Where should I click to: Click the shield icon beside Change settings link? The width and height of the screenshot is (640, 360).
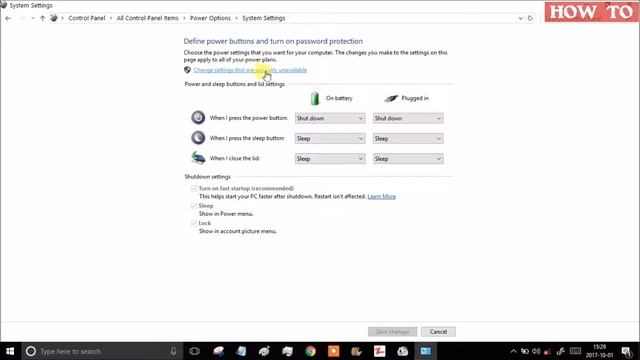point(187,70)
